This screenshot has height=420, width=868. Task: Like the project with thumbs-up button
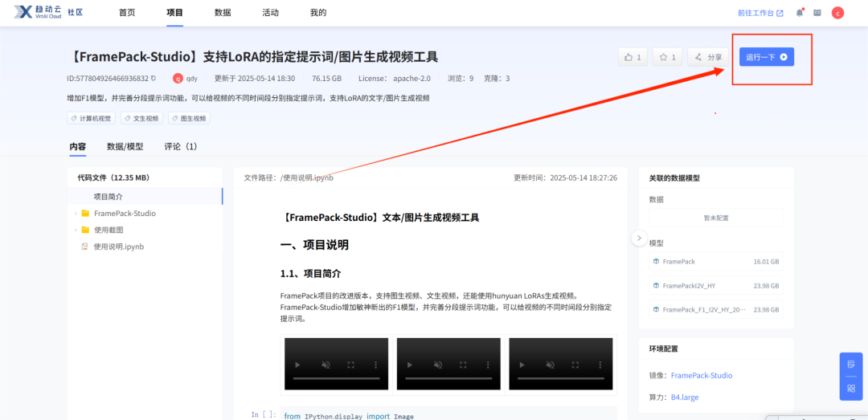[x=633, y=57]
